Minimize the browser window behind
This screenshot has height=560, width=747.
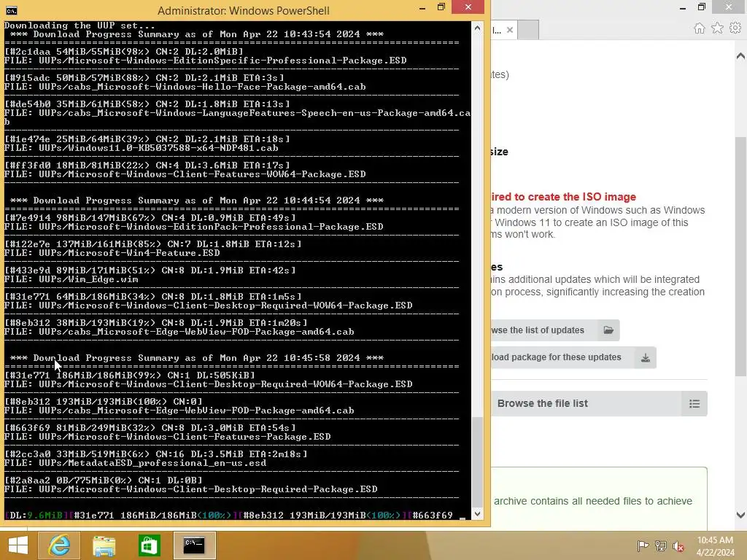click(683, 7)
